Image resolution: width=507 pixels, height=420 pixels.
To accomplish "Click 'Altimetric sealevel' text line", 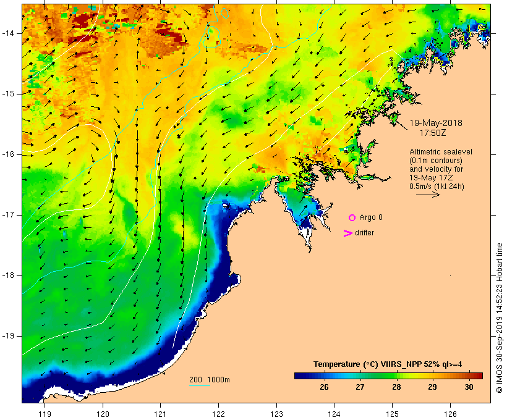I will pos(441,152).
